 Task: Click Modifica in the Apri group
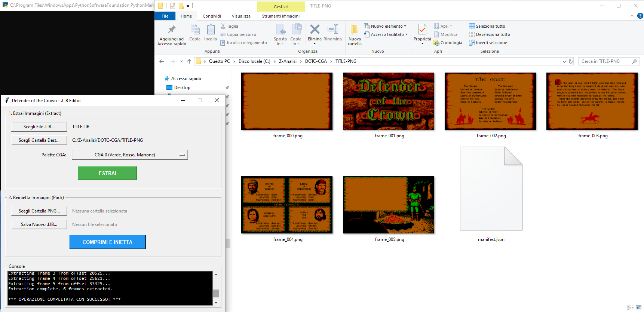446,34
